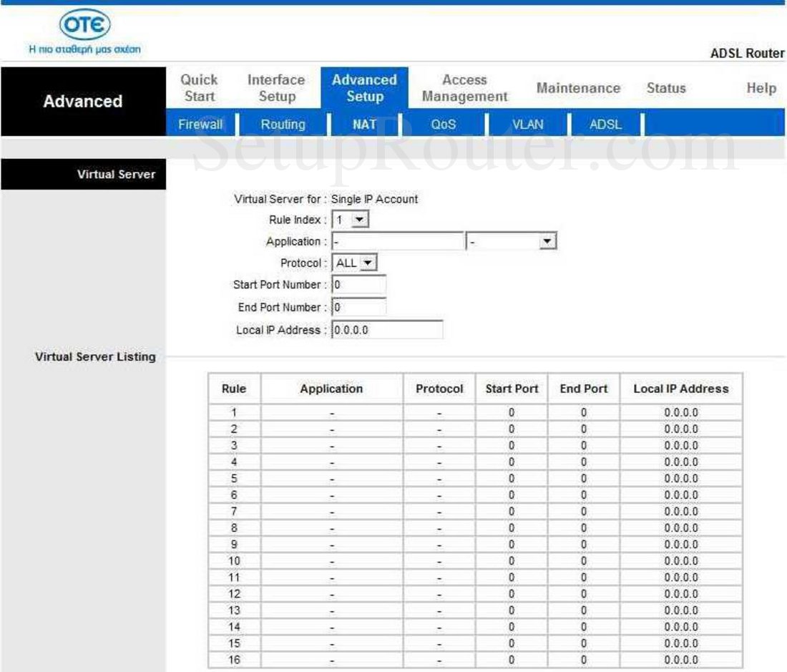Screen dimensions: 787x672
Task: Click the Virtual Server section header
Action: tap(83, 174)
